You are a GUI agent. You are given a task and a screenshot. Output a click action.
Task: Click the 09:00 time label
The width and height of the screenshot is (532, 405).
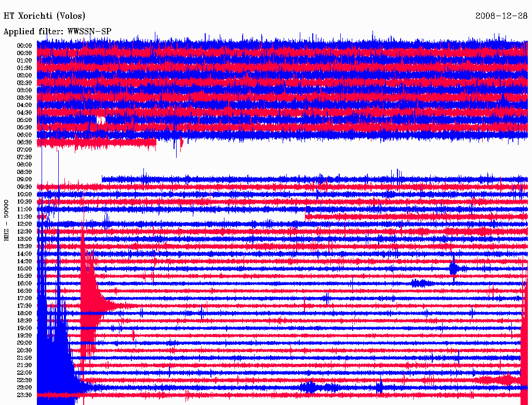(24, 180)
